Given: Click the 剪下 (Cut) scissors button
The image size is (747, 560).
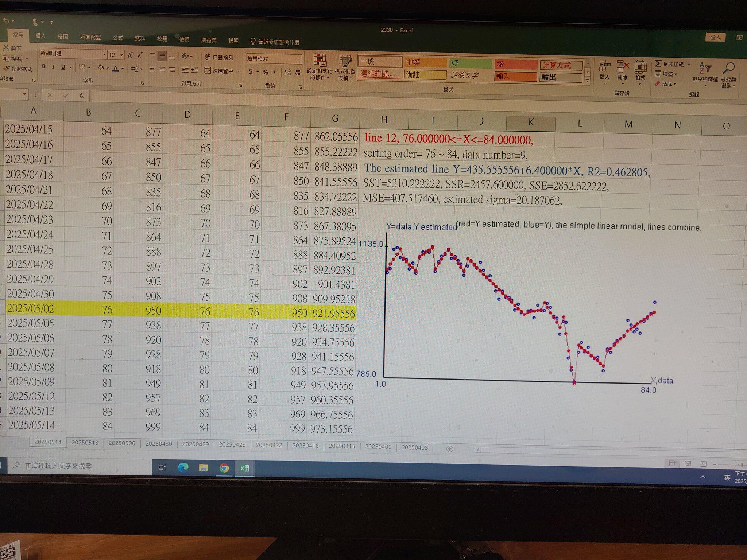Looking at the screenshot, I should tap(12, 48).
